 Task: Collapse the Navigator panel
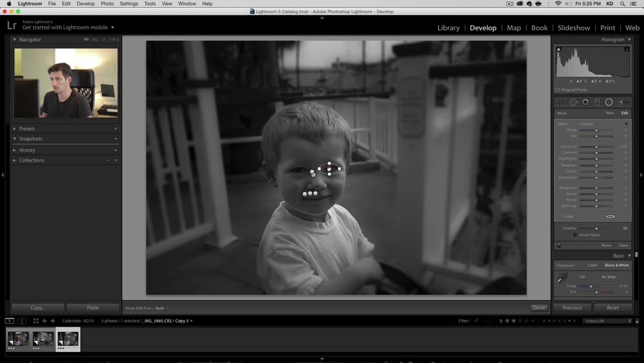pos(14,40)
